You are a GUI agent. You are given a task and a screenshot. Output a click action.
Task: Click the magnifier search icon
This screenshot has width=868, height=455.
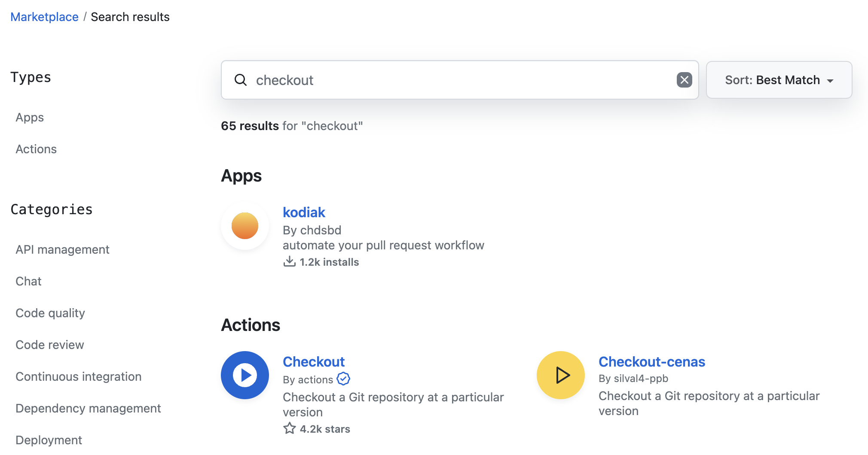241,80
